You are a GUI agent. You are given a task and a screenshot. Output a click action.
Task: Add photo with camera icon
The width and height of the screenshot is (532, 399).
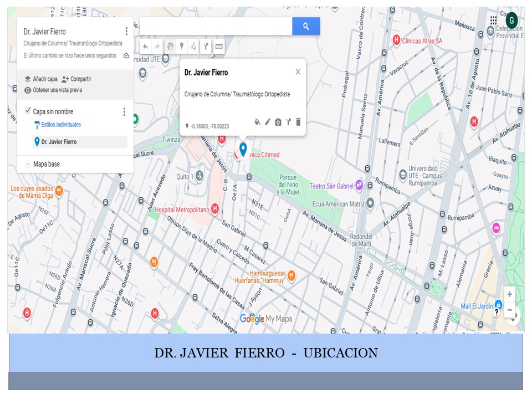278,122
